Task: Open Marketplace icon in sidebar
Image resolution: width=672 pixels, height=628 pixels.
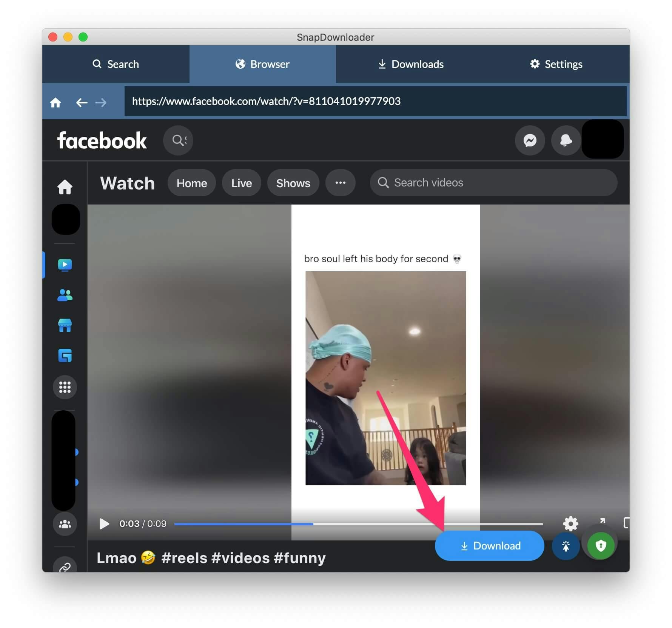Action: [x=65, y=325]
